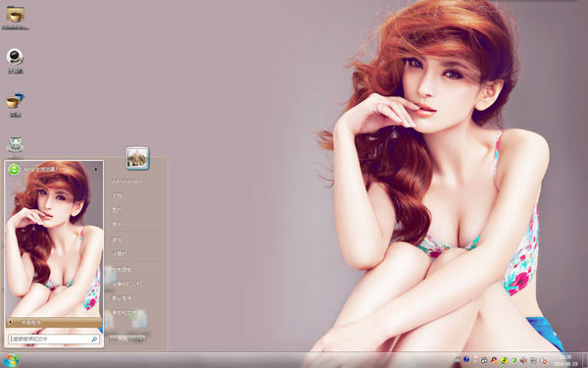Screen dimensions: 588x368
Task: Click the pink and yellow colorful tray icon
Action: 494,360
